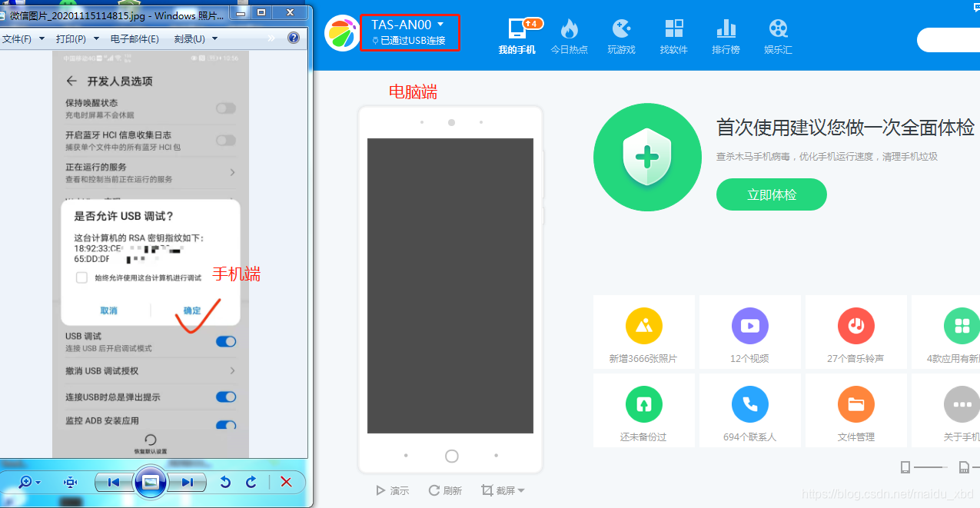Open the 排行榜 tab
This screenshot has width=980, height=508.
coord(726,36)
